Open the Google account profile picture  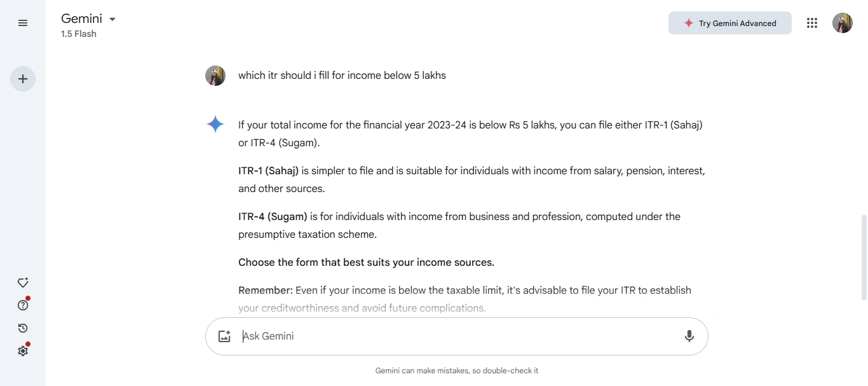[x=843, y=23]
